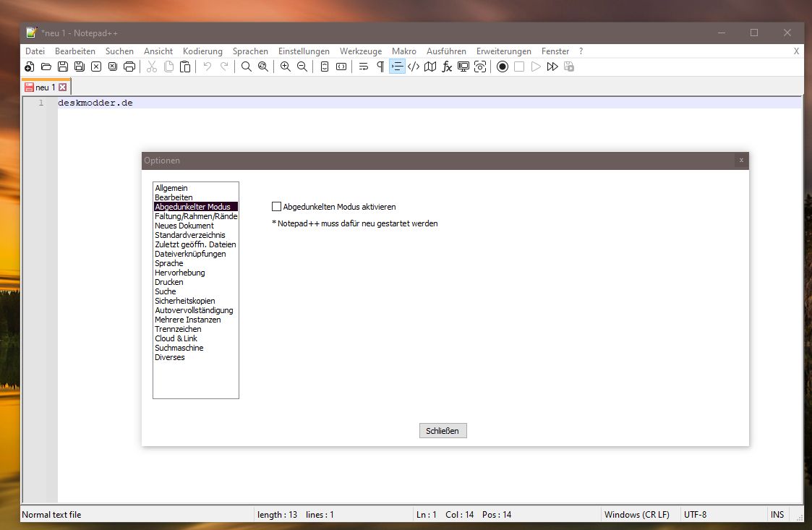Viewport: 812px width, 530px height.
Task: Open the Document Map icon
Action: [x=430, y=67]
